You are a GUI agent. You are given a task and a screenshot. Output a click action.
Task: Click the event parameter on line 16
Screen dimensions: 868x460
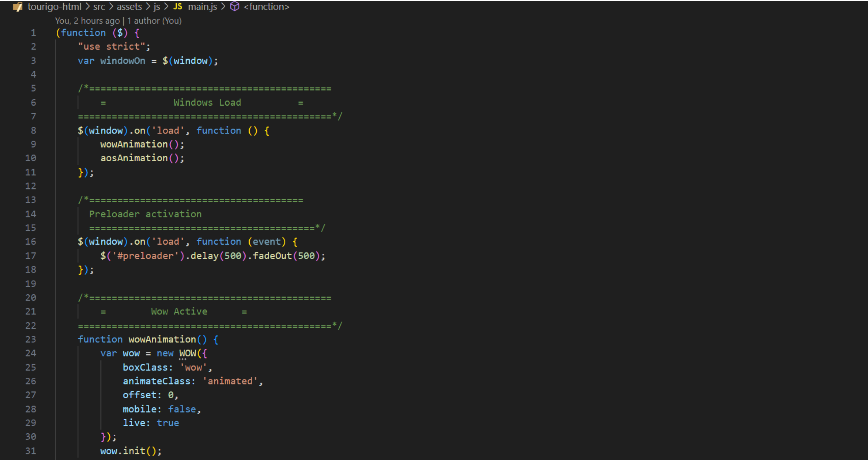tap(267, 242)
